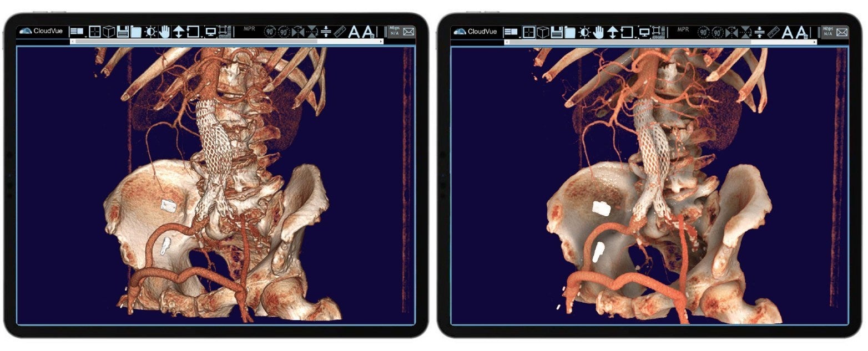
Task: Open the rotate square dropdown on right tablet
Action: point(628,32)
